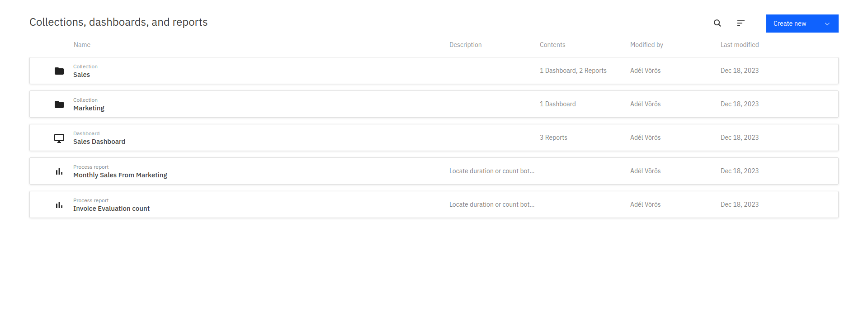Expand the Create new dropdown arrow

point(827,24)
